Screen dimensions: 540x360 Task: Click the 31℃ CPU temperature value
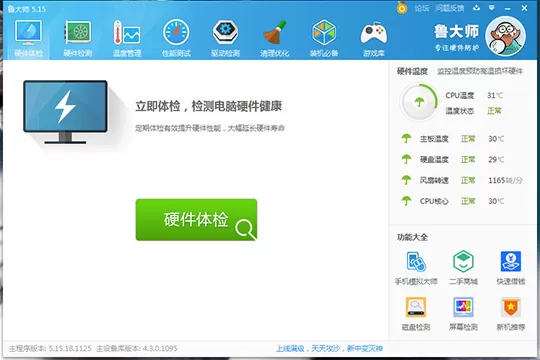pos(495,95)
